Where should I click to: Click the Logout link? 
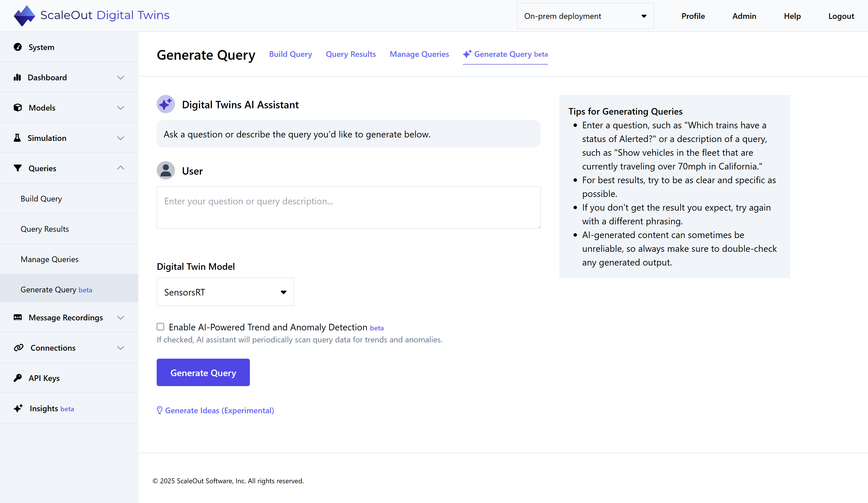pyautogui.click(x=841, y=16)
